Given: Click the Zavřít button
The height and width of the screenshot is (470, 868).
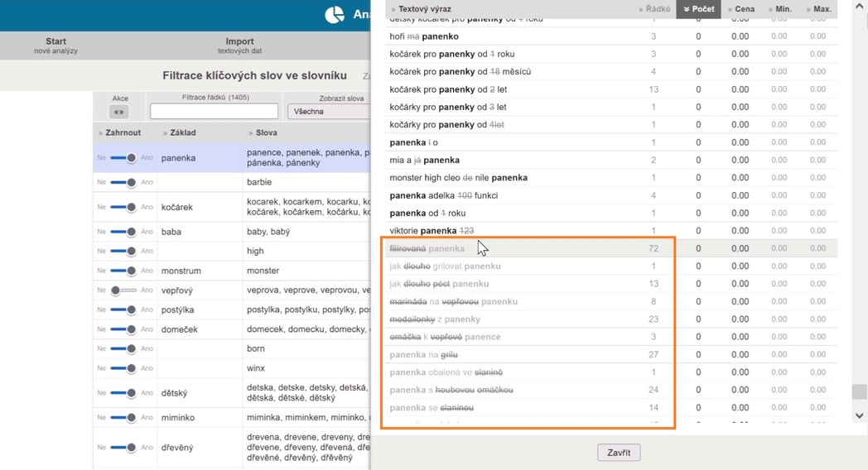Looking at the screenshot, I should tap(619, 453).
